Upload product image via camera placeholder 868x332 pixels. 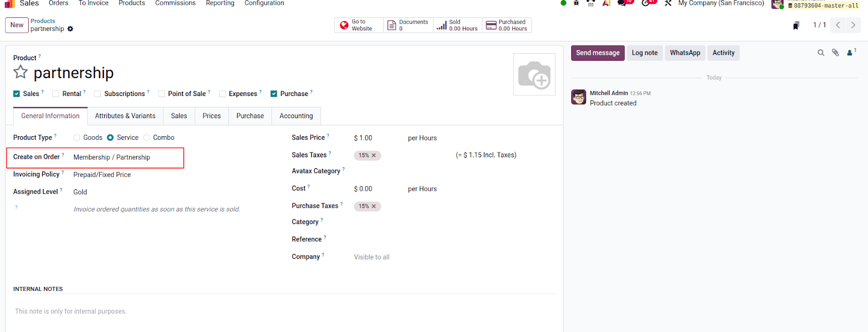coord(534,74)
